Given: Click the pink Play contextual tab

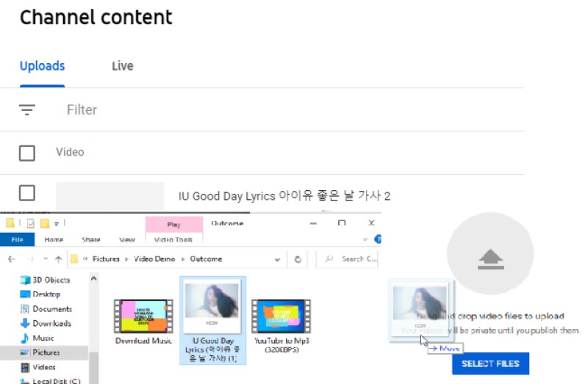Looking at the screenshot, I should tap(174, 225).
